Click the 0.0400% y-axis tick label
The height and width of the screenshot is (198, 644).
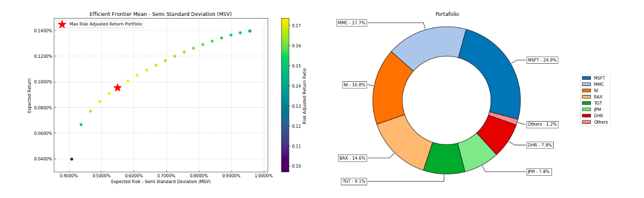pos(43,159)
